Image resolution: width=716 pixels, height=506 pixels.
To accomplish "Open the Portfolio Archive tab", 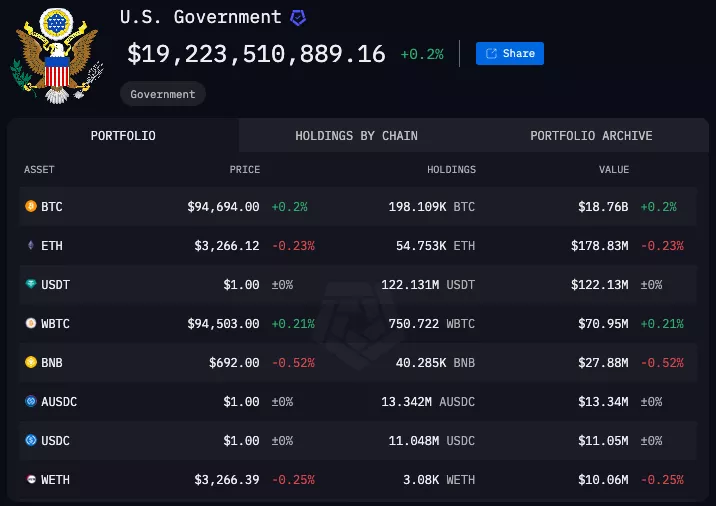I will [x=591, y=136].
